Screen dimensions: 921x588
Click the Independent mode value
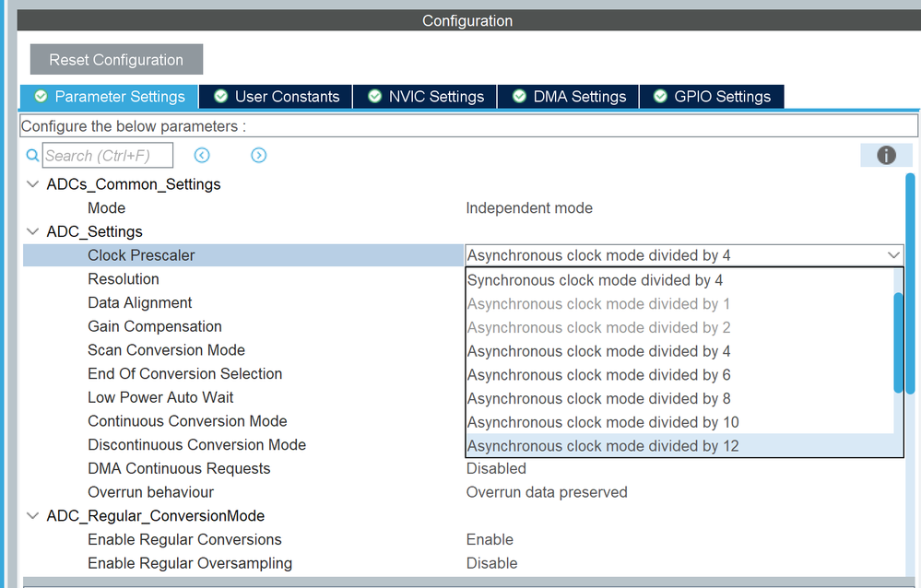[529, 208]
